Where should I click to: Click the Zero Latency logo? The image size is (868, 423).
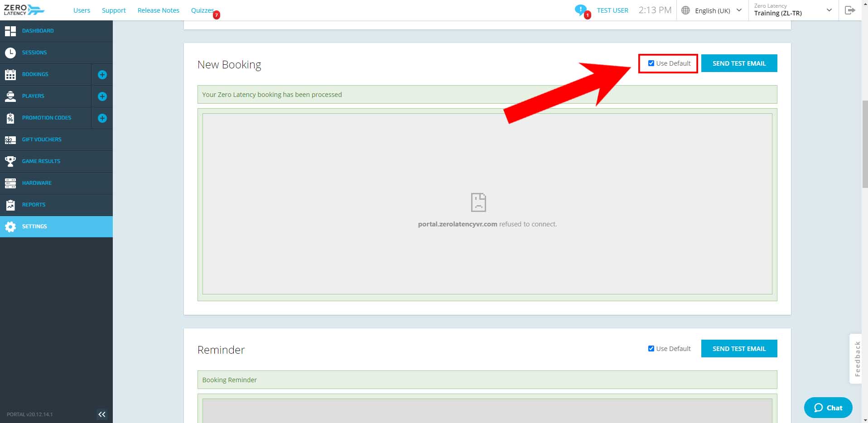(x=24, y=10)
